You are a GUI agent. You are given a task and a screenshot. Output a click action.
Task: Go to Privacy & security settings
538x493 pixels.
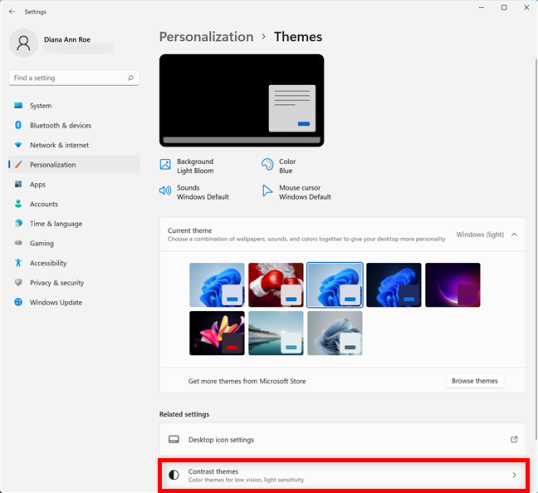[x=74, y=282]
